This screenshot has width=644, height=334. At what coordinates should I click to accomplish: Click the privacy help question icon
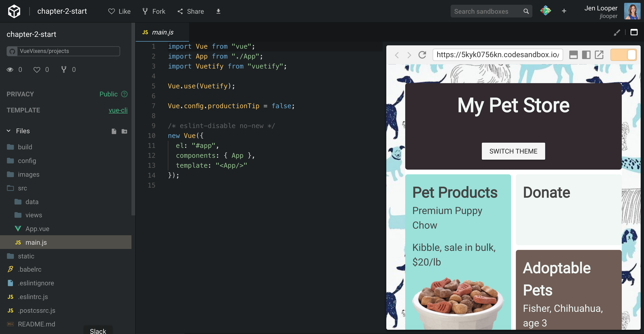pos(124,94)
